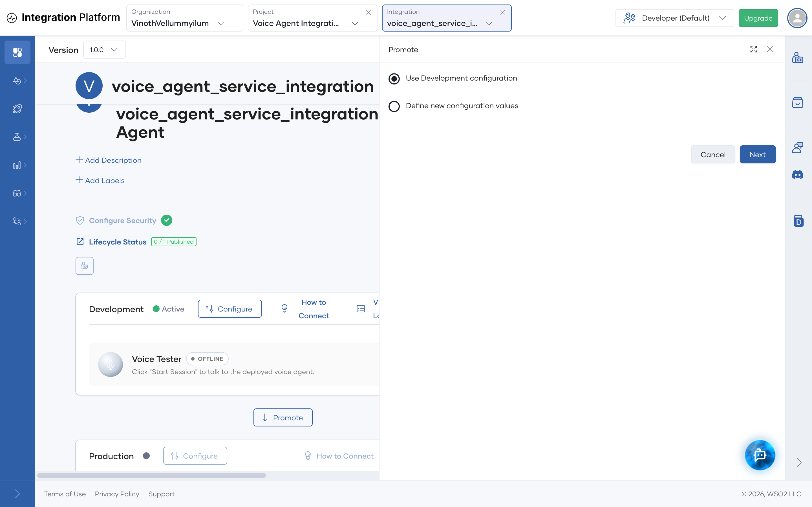The image size is (812, 507).
Task: Open the flask Test sidebar icon
Action: click(17, 137)
